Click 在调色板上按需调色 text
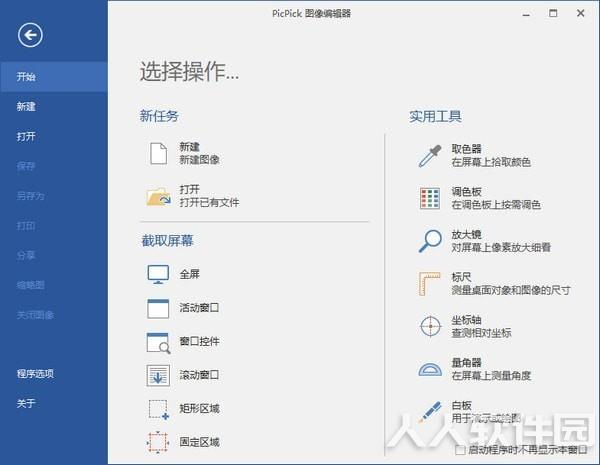Screen dimensions: 600x465 (x=496, y=205)
